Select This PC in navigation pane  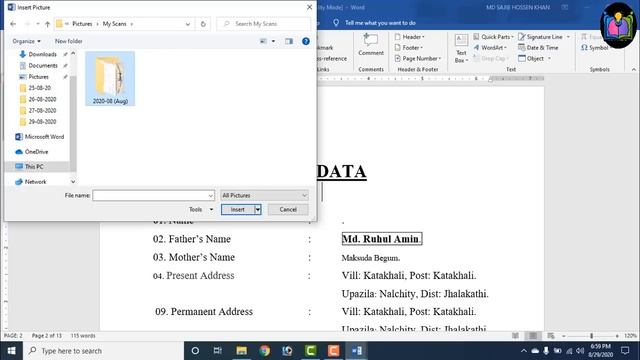34,167
